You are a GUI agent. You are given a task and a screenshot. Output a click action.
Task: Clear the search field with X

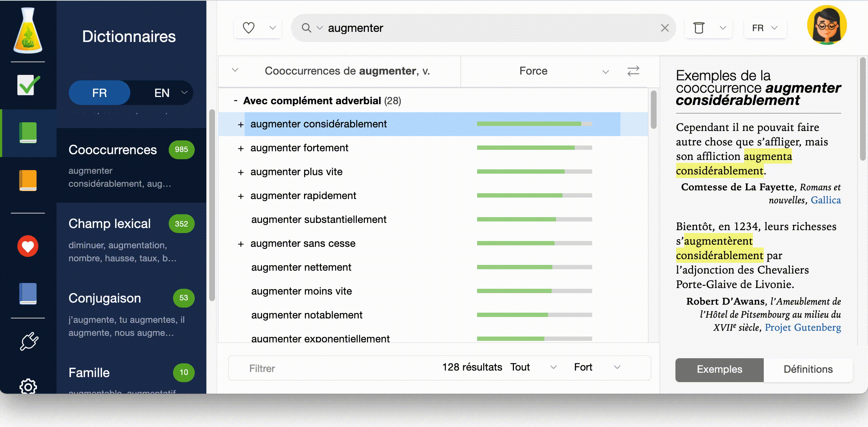pos(665,28)
